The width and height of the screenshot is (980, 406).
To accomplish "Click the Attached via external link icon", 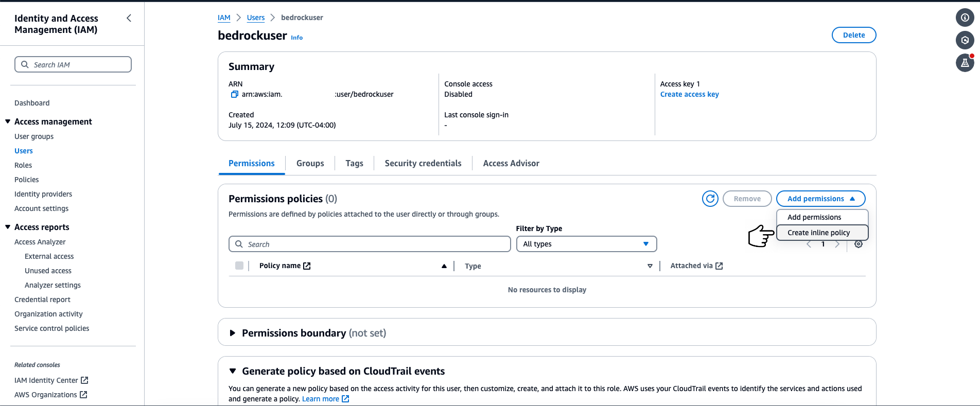I will 719,266.
